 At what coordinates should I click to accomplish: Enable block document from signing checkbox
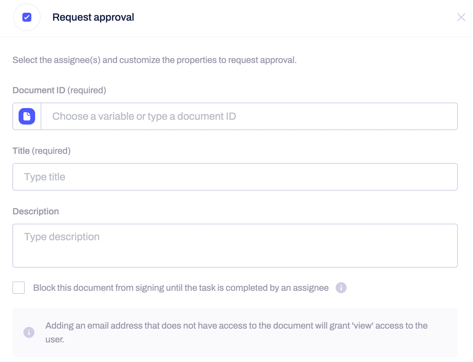[19, 288]
